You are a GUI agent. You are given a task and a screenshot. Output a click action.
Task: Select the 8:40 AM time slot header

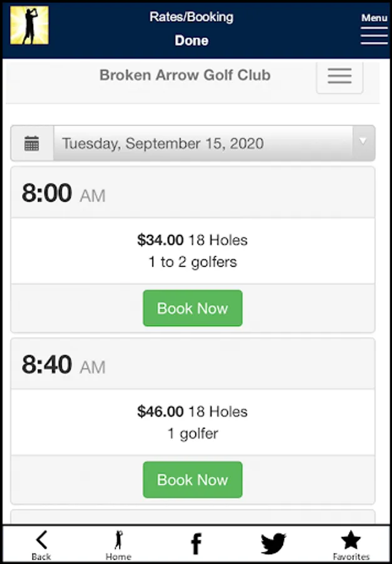click(x=63, y=365)
